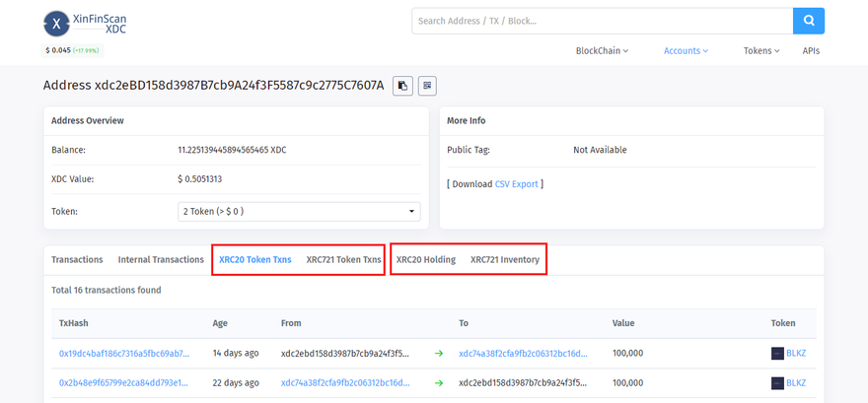Download the CSV Export link
Screen dimensions: 868x403
pyautogui.click(x=516, y=184)
